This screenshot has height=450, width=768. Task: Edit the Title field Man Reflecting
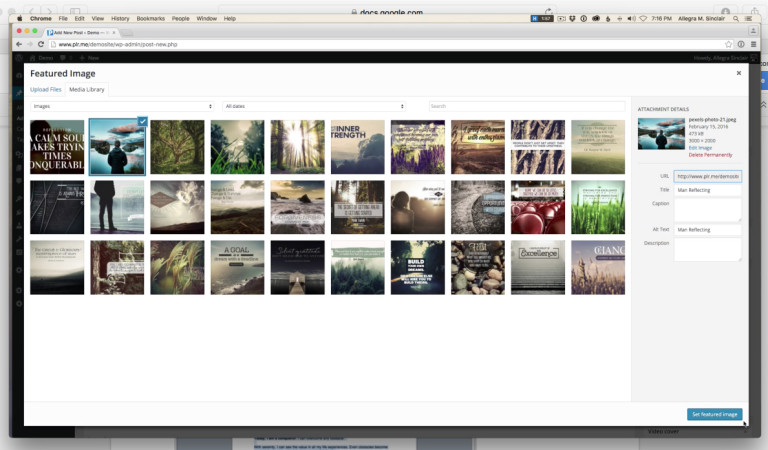point(708,190)
